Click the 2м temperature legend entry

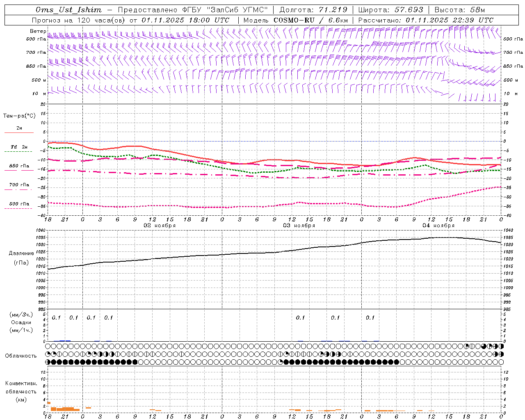19,128
